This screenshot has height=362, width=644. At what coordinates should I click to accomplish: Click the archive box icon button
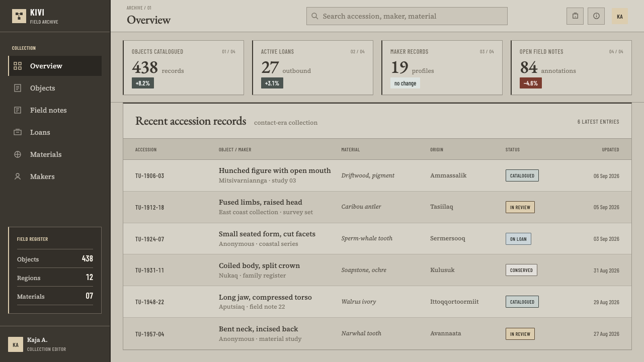tap(575, 16)
